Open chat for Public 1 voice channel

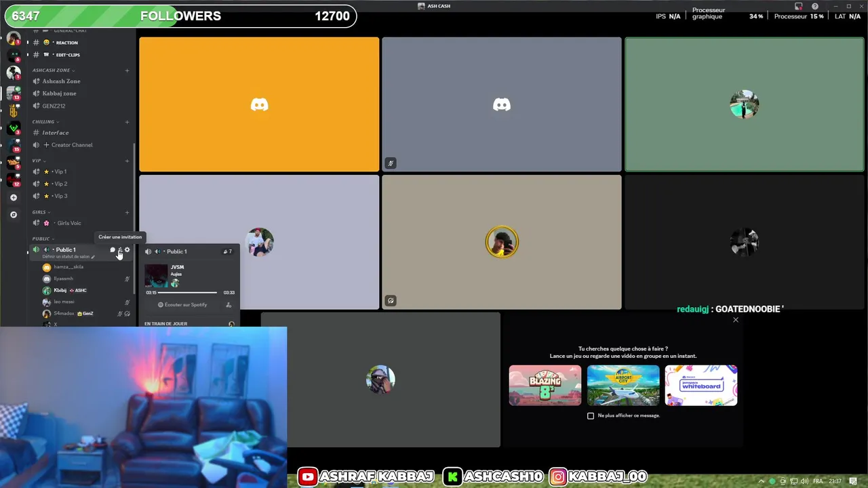pyautogui.click(x=113, y=250)
